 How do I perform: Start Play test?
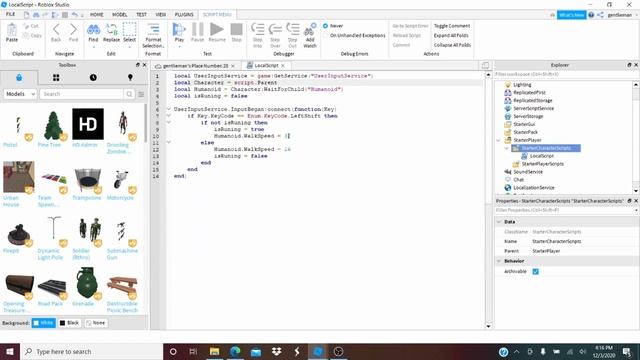(179, 30)
